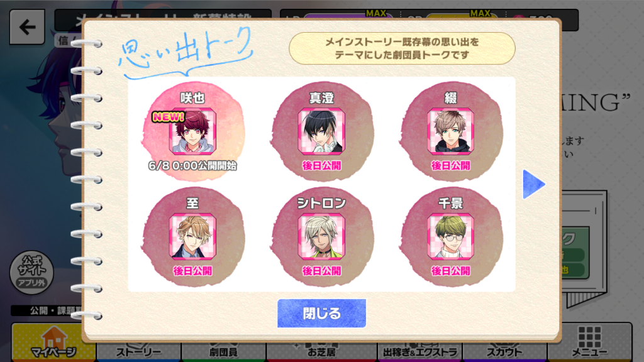
Task: Open Sakuya's memory talk portrait
Action: tap(192, 131)
